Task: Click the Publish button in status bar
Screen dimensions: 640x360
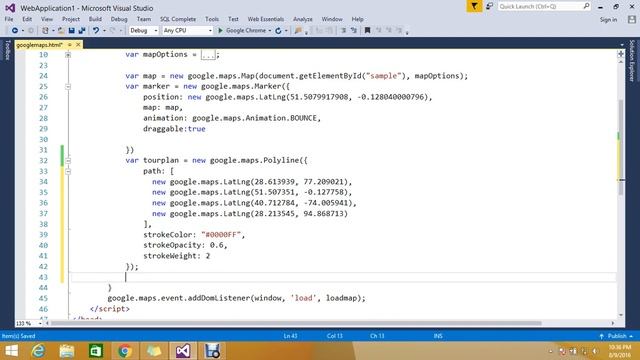Action: (x=617, y=336)
